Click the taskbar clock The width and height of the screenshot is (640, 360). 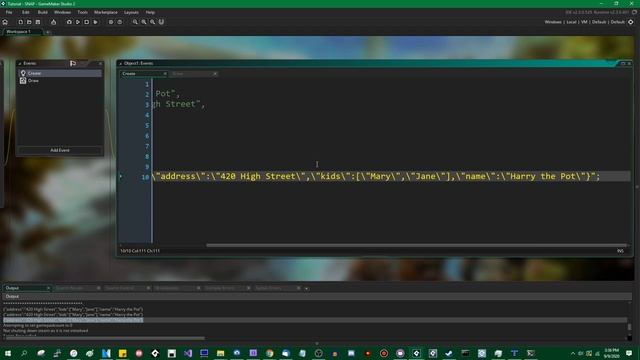pos(612,353)
